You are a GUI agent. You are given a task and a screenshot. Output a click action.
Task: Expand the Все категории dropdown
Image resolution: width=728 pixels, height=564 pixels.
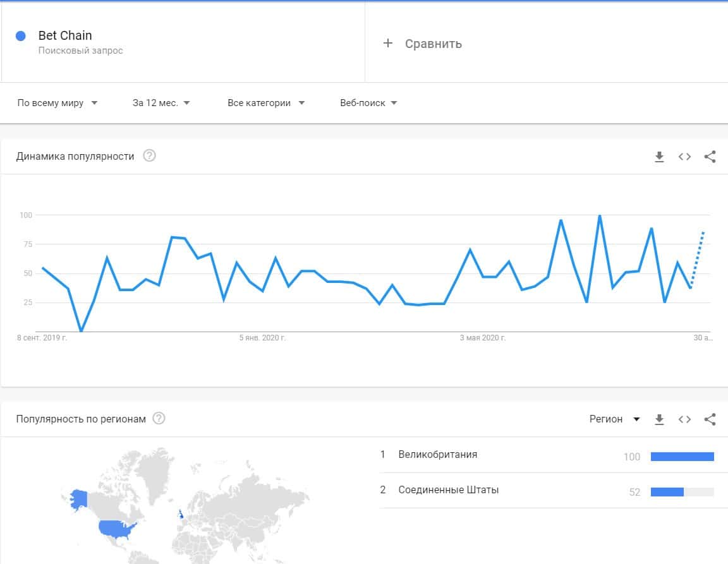coord(266,103)
